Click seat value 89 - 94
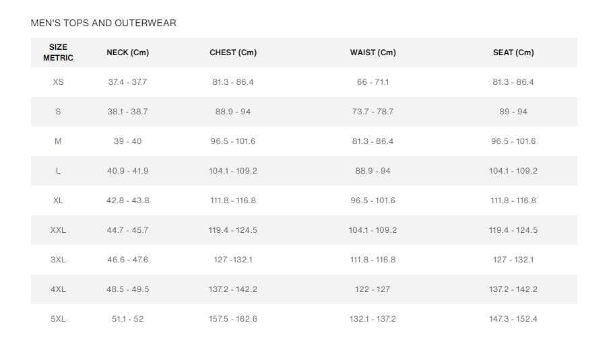The width and height of the screenshot is (613, 364). (x=513, y=112)
